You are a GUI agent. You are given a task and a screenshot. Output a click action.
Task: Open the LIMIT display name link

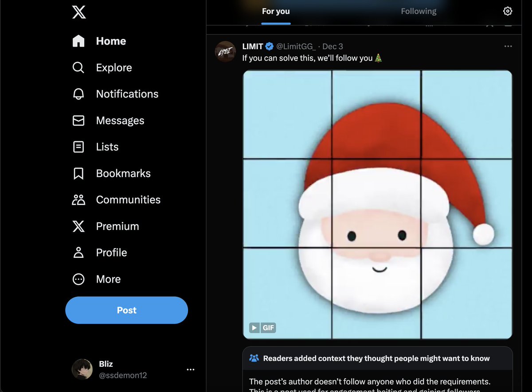click(x=253, y=47)
